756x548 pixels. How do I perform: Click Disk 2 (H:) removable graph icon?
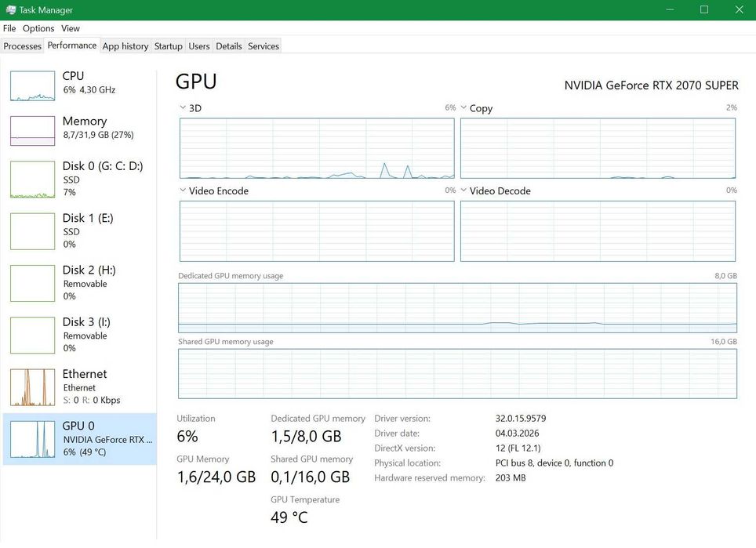click(x=32, y=282)
